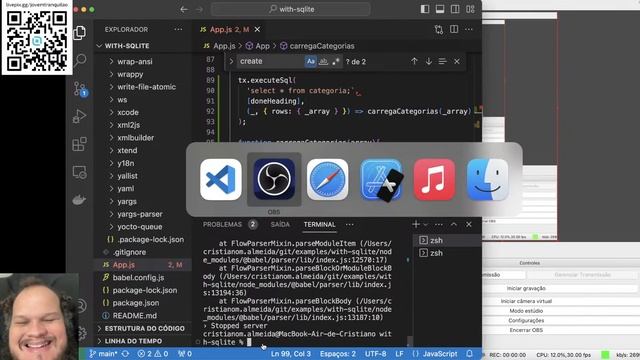Click Encerrar OBS button
640x360 pixels.
point(526,330)
